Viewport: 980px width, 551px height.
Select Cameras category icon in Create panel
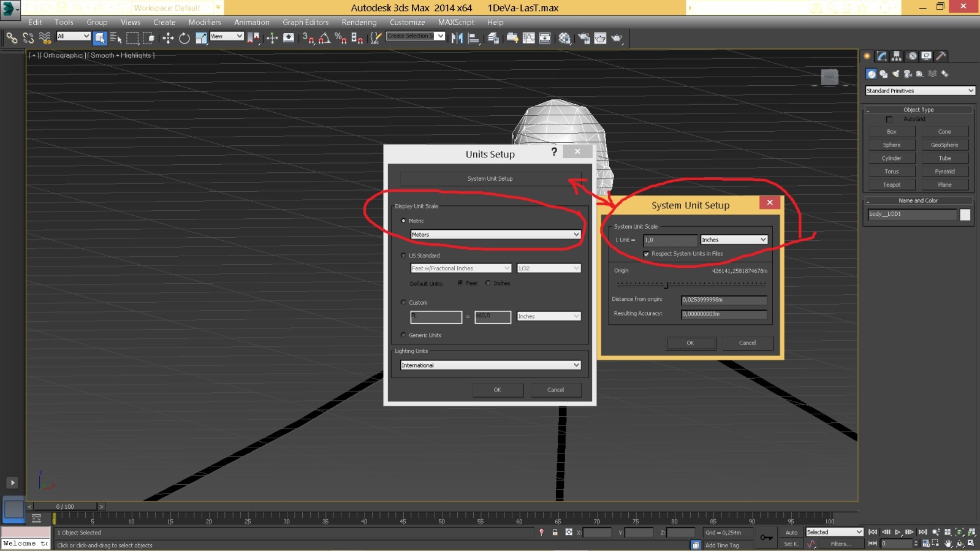(908, 74)
